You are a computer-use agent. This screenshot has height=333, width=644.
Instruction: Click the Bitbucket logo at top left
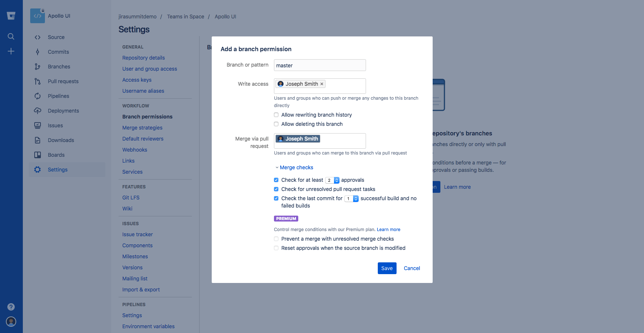tap(11, 15)
